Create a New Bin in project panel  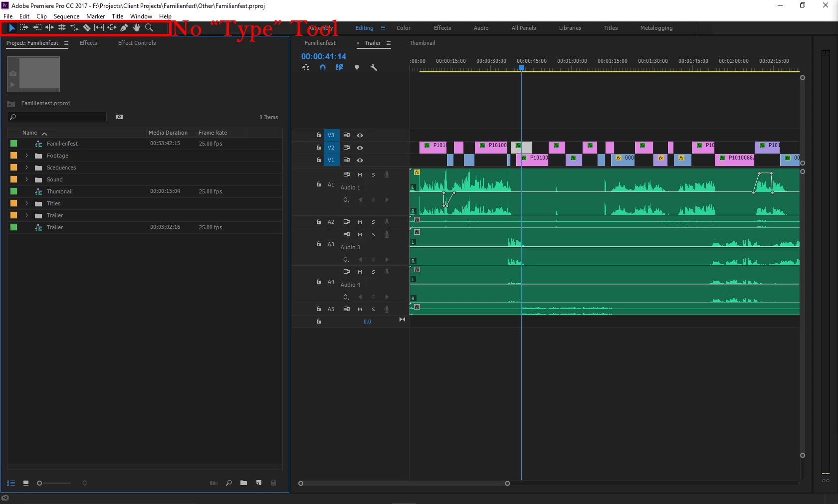pos(243,483)
